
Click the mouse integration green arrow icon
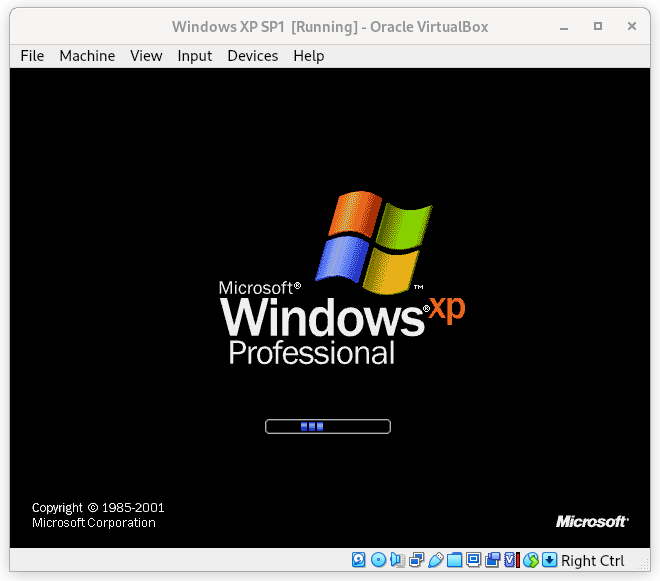[531, 560]
